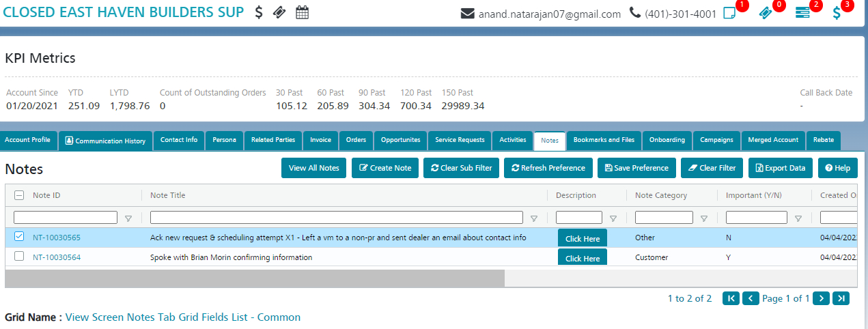Click the Important (Y/N) filter input
The height and width of the screenshot is (329, 868).
[757, 218]
